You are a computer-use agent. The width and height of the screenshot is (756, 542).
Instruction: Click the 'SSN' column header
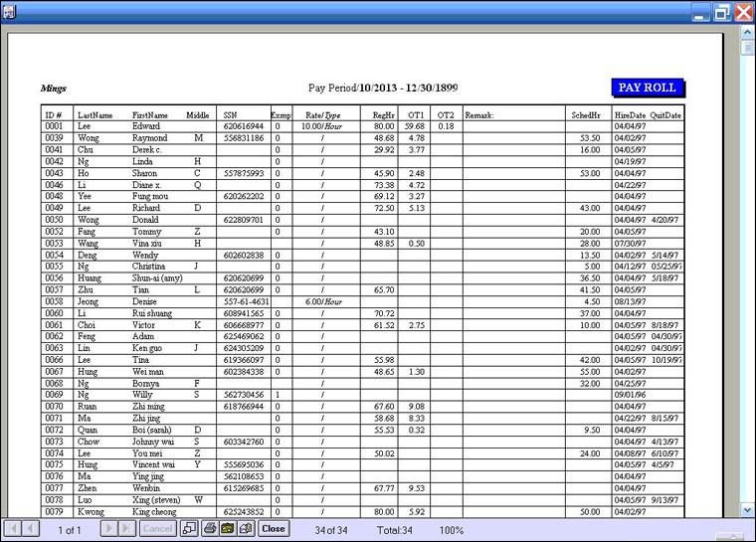pos(230,115)
